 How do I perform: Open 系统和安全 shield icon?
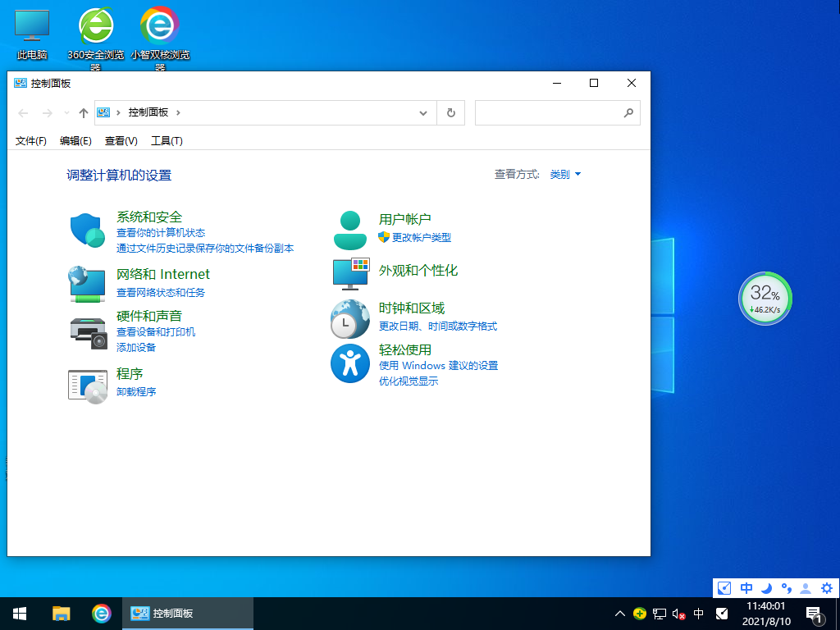coord(88,231)
